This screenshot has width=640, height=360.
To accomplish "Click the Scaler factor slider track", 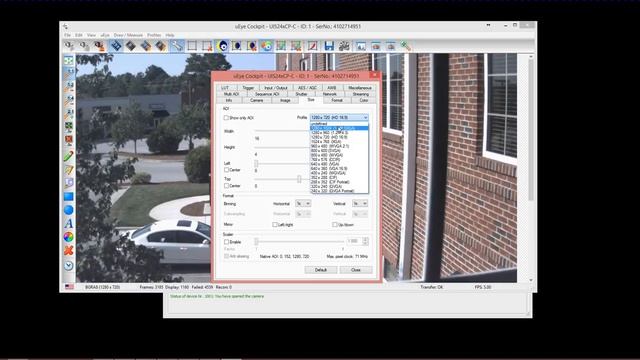I will click(x=300, y=242).
